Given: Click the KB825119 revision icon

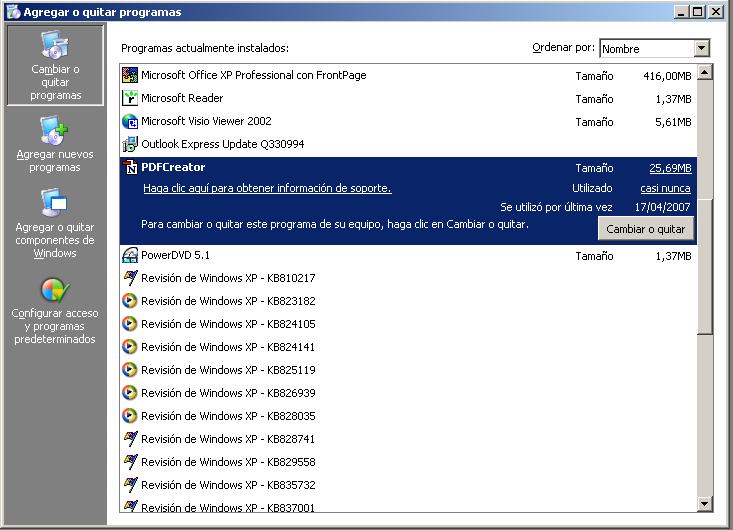Looking at the screenshot, I should pos(130,370).
